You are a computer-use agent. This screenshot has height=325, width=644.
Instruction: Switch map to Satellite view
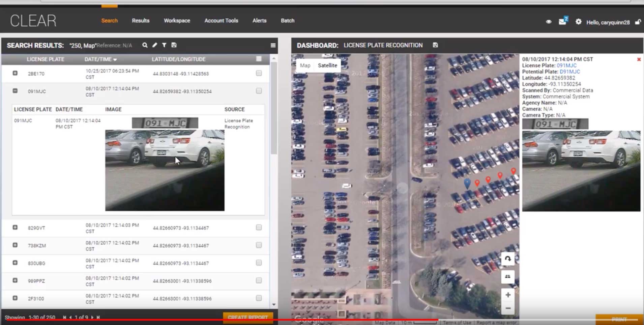point(327,65)
